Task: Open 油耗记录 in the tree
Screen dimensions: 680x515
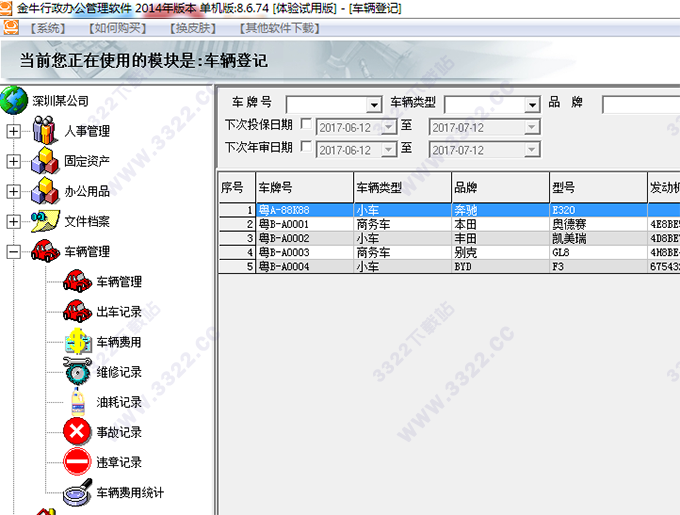Action: pyautogui.click(x=119, y=402)
